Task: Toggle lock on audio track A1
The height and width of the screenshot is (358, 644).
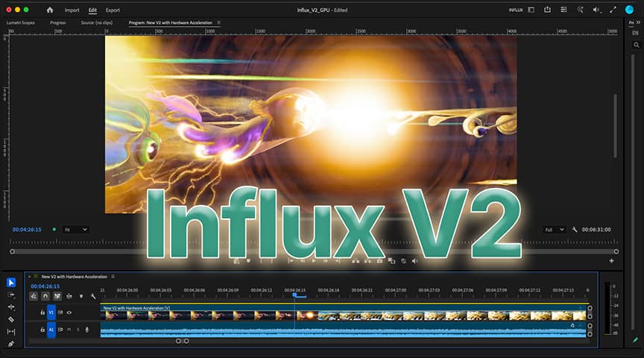Action: [x=42, y=330]
